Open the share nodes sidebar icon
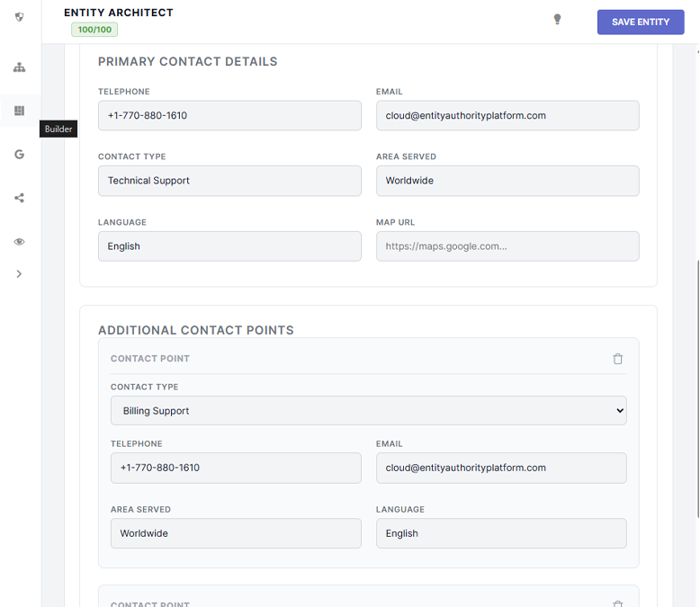This screenshot has height=607, width=700. point(19,198)
